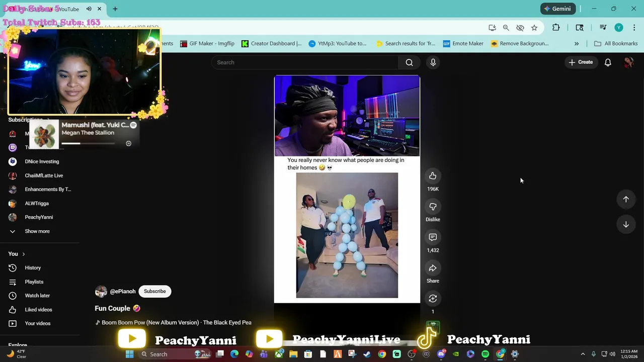Open the Create menu
The width and height of the screenshot is (644, 362).
[581, 62]
